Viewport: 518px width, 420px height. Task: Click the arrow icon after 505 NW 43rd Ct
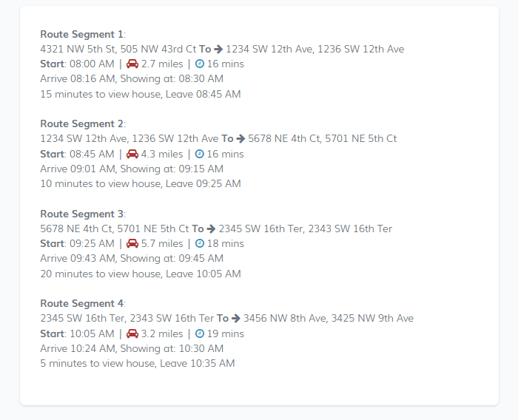point(218,50)
